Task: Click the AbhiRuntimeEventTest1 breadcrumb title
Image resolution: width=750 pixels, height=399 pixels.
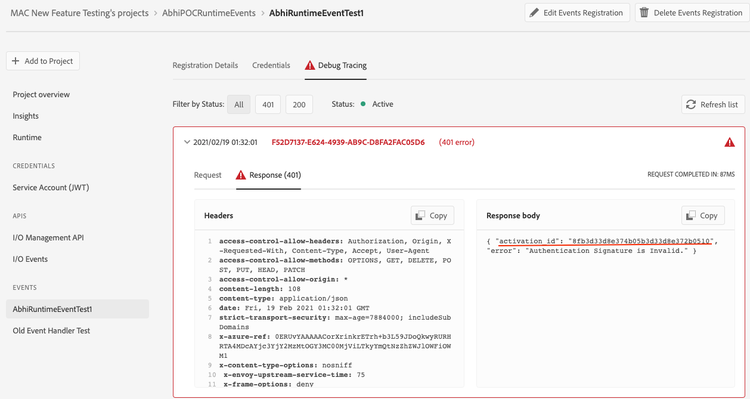Action: [316, 13]
